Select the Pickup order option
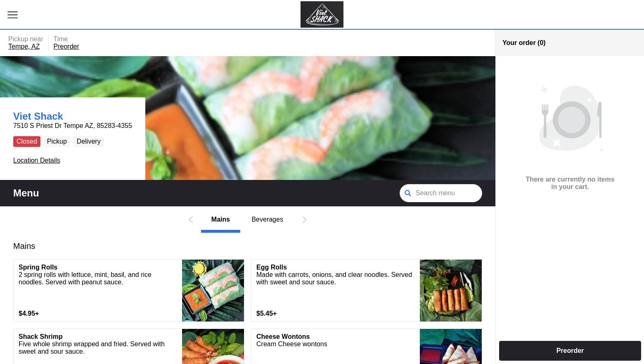Image resolution: width=644 pixels, height=364 pixels. (x=57, y=141)
